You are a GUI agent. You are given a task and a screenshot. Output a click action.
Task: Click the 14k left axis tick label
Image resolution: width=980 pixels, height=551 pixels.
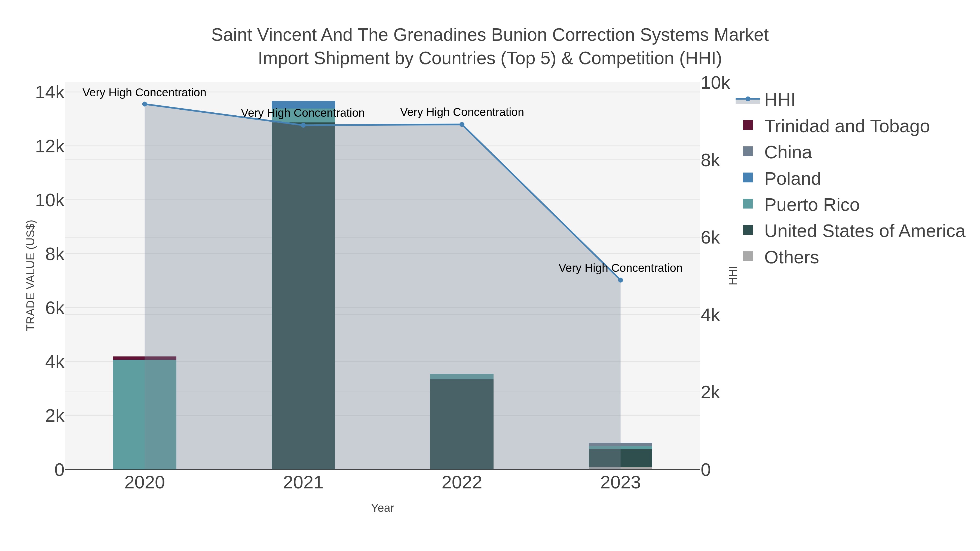[50, 93]
